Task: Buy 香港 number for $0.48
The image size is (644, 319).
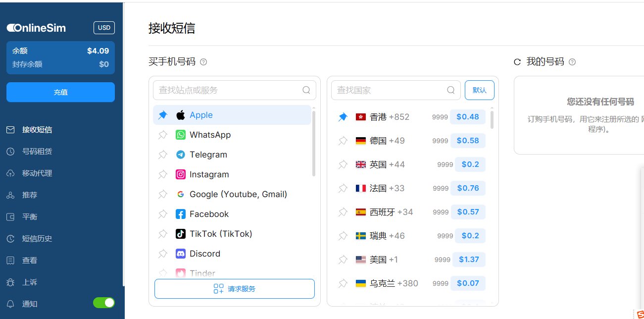Action: 468,117
